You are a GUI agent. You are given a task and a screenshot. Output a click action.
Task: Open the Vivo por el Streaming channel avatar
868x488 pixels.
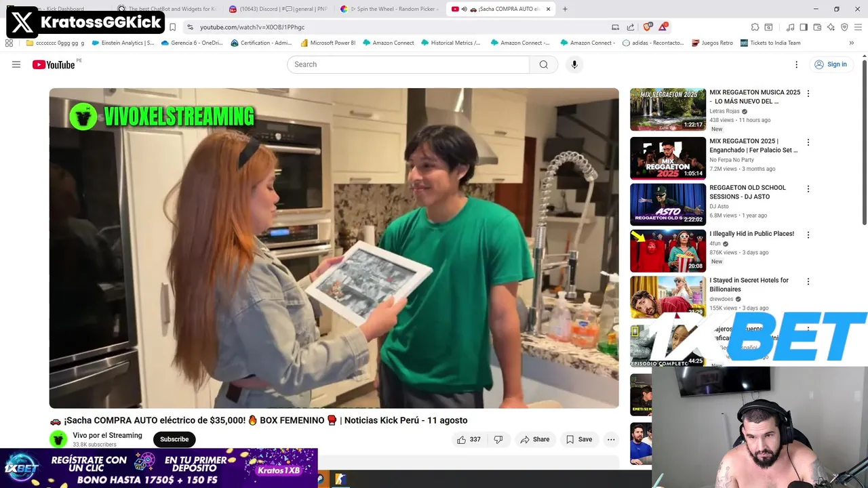pos(58,439)
